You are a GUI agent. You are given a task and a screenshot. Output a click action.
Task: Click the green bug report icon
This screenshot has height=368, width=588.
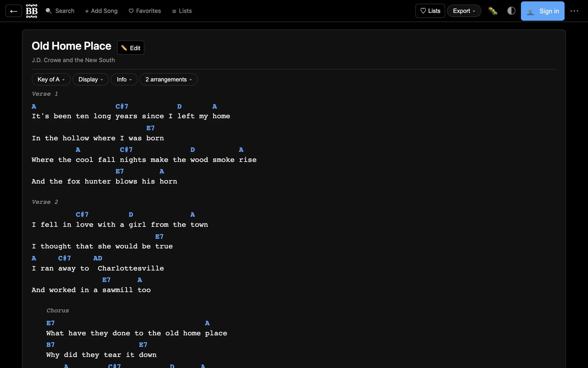[x=493, y=11]
